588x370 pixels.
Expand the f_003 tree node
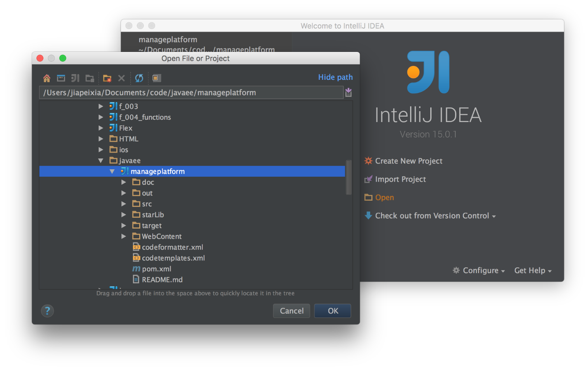101,106
